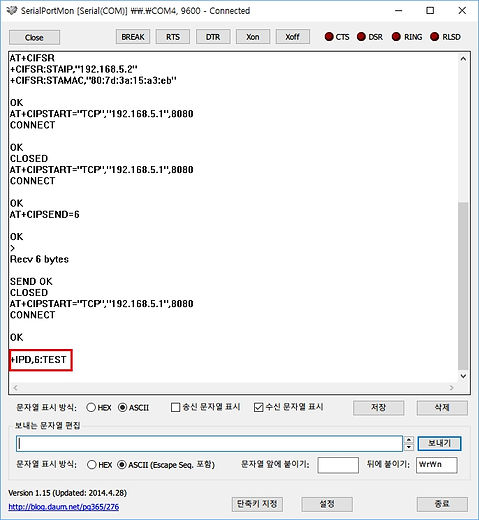
Task: Toggle the RTS line button
Action: pyautogui.click(x=173, y=37)
